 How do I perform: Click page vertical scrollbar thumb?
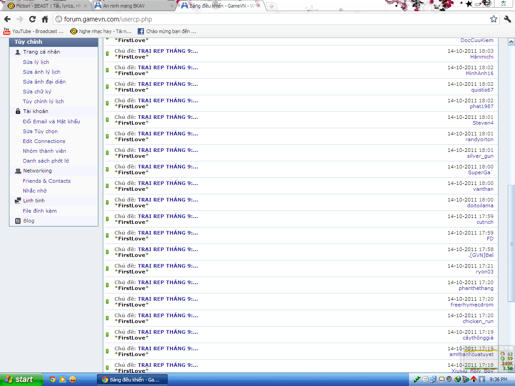[x=511, y=243]
